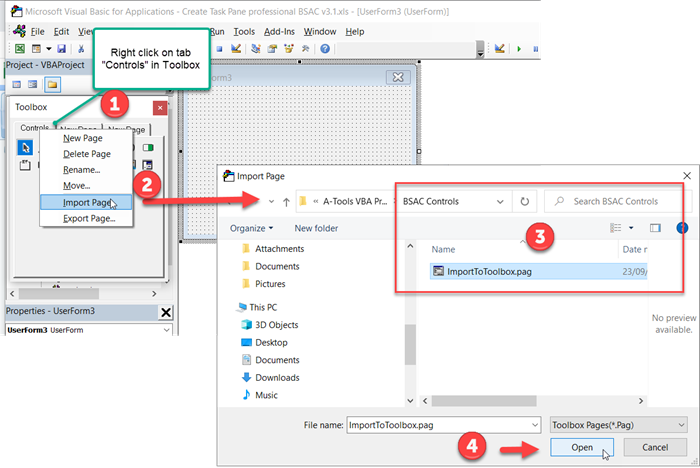Select the Select Objects pointer tool
The height and width of the screenshot is (468, 700).
point(25,147)
